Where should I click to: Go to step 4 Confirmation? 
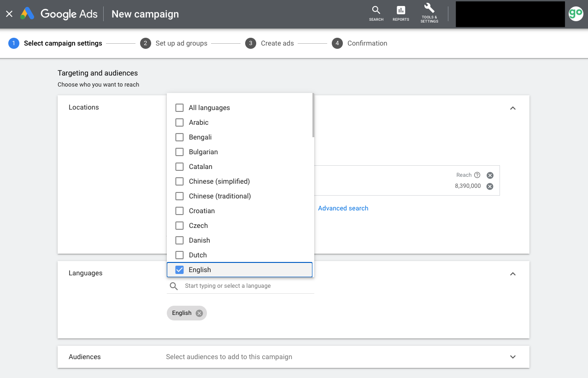359,43
